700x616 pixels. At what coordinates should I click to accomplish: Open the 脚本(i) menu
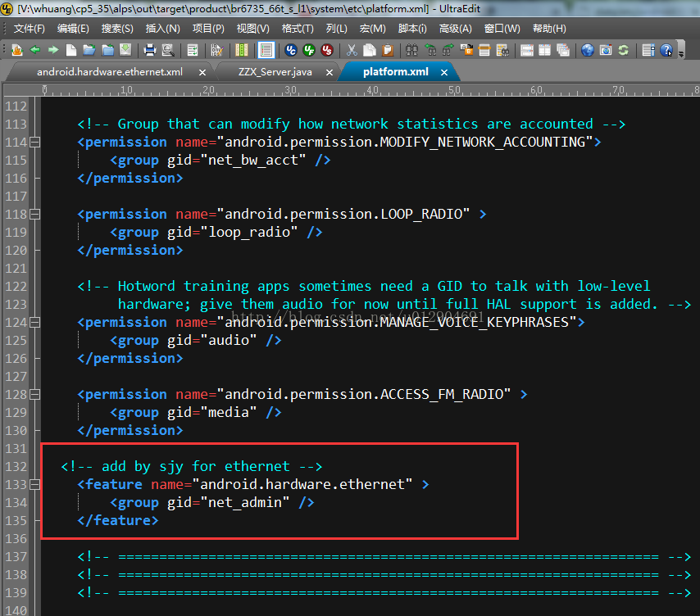412,29
